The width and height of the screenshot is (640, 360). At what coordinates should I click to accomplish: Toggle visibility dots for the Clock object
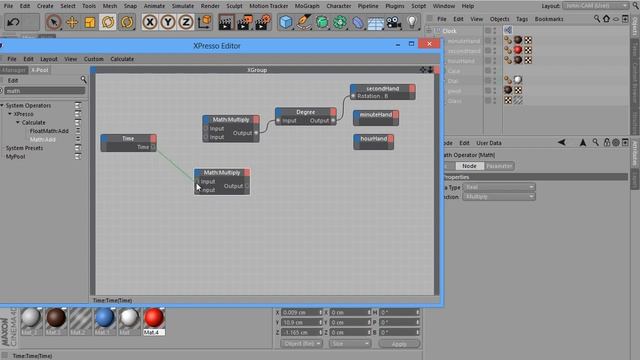pos(494,31)
